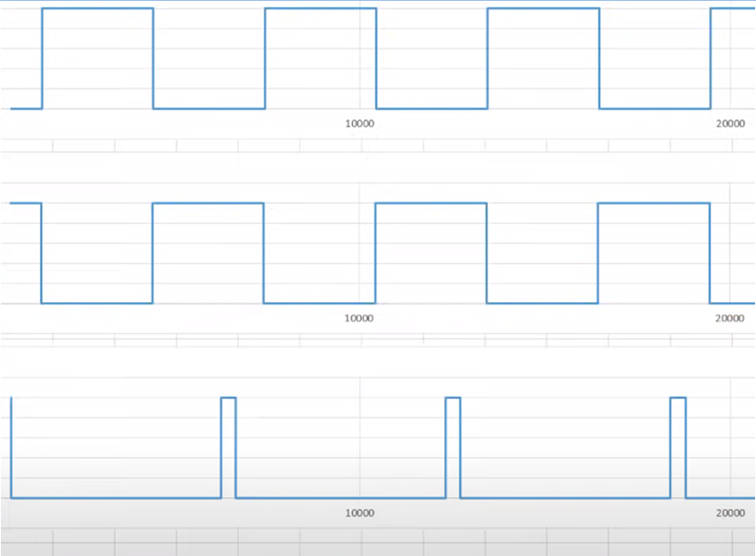Select first low segment of middle chart waveform
The image size is (756, 556).
97,303
